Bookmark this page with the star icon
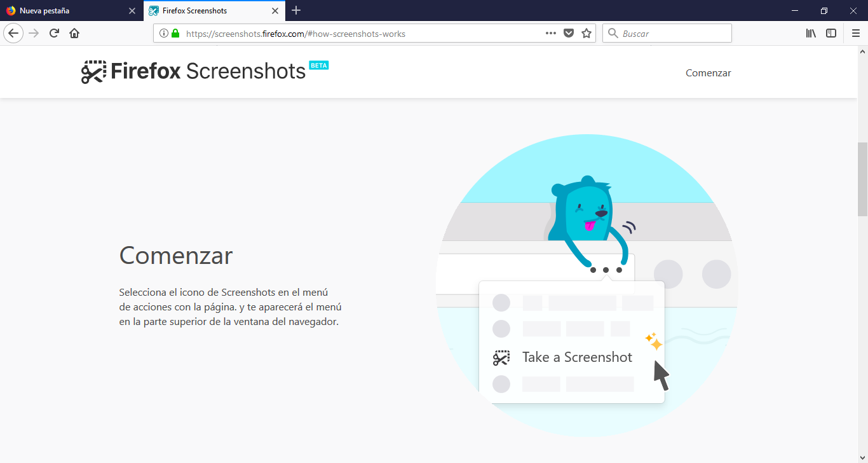Screen dimensions: 868x463 coord(587,33)
